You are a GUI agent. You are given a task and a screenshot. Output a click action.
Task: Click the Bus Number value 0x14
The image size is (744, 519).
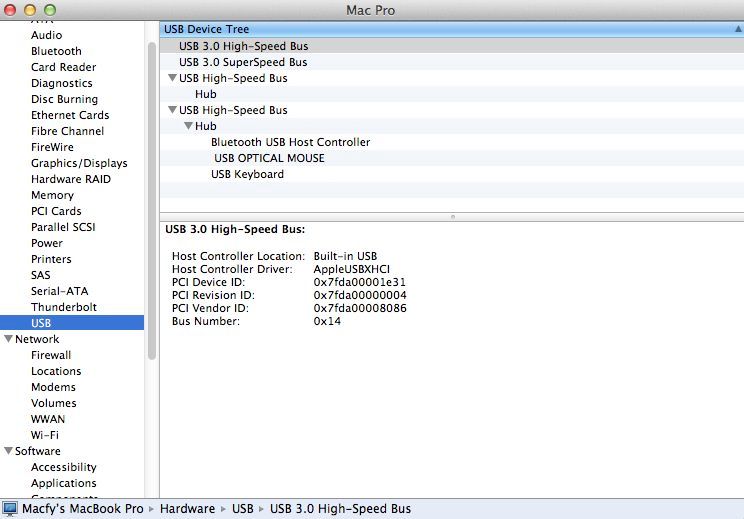(327, 321)
